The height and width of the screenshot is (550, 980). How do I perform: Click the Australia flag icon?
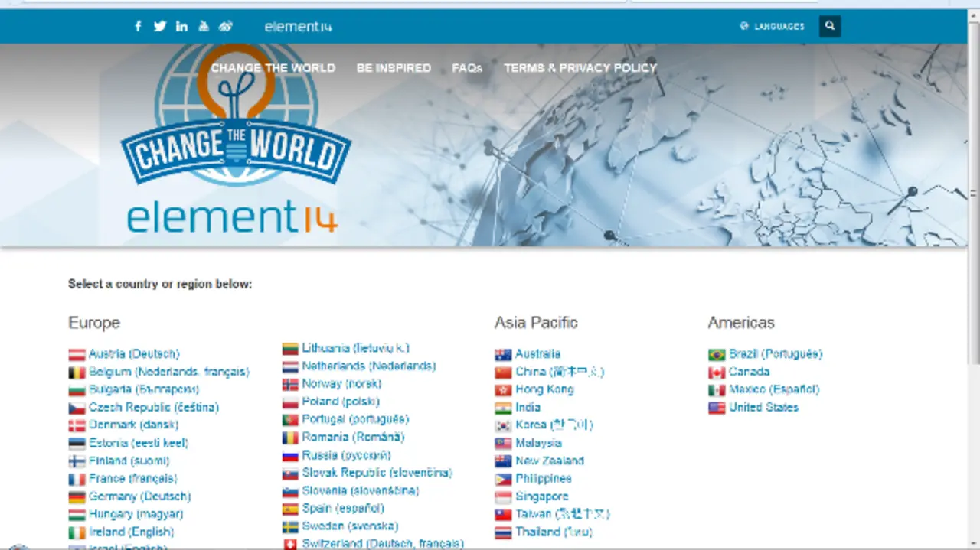tap(503, 354)
